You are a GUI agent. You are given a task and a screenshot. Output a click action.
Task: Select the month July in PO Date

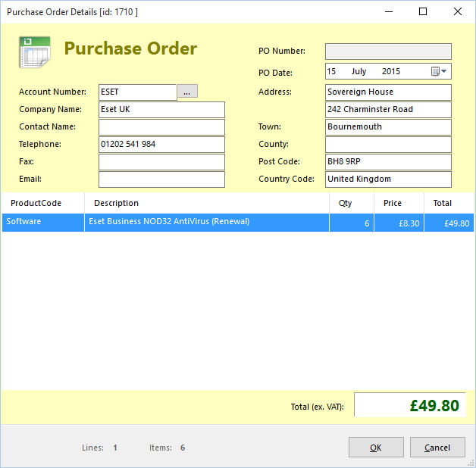pos(359,72)
